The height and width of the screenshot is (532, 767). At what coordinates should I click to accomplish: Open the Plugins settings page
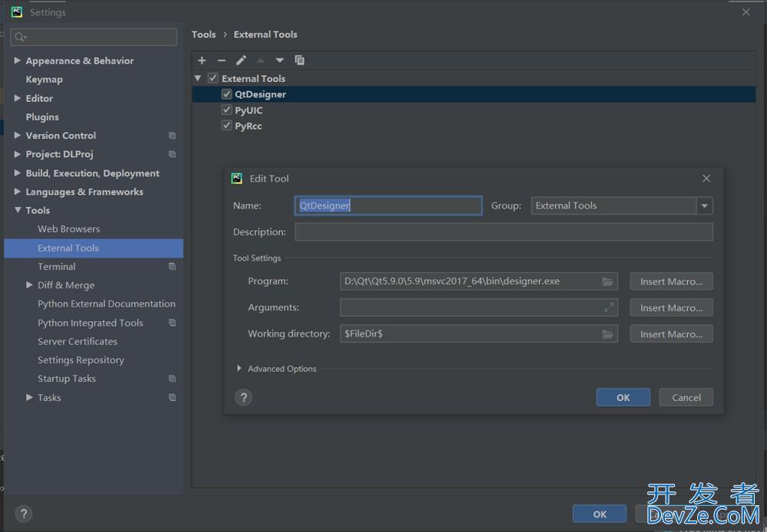point(42,117)
